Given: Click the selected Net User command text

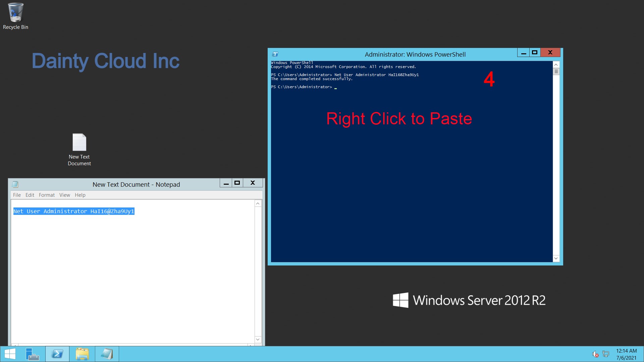Looking at the screenshot, I should pos(73,211).
